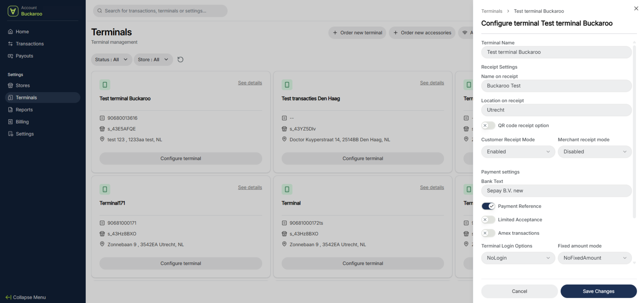Screen dimensions: 644x303
Task: Click the Terminal Name input field
Action: tap(556, 52)
